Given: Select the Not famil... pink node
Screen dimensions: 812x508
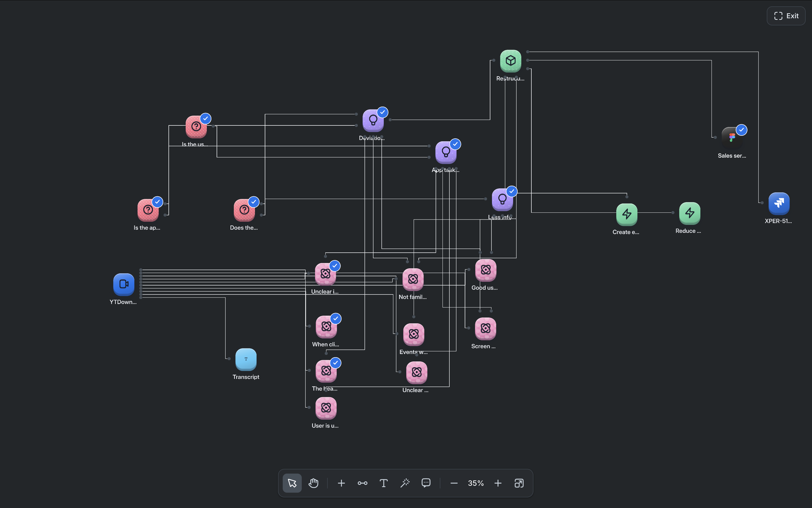Looking at the screenshot, I should pos(413,279).
